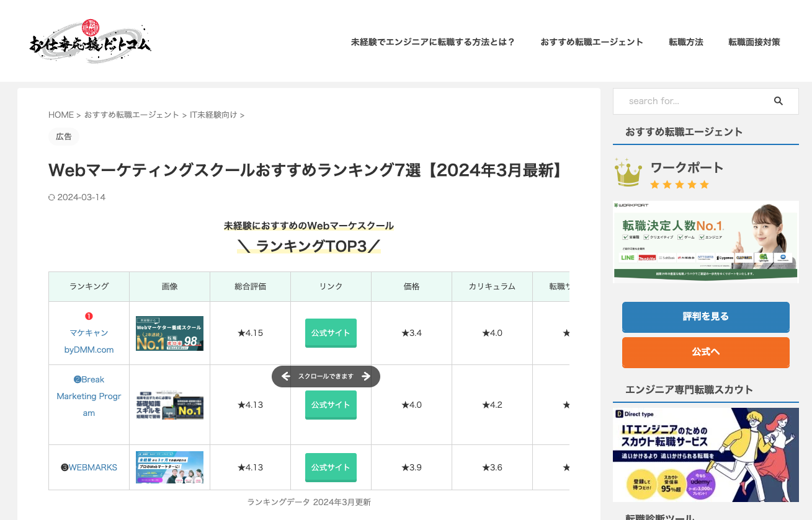Click 公式サイト button in the WEBMARKS row

click(x=331, y=467)
